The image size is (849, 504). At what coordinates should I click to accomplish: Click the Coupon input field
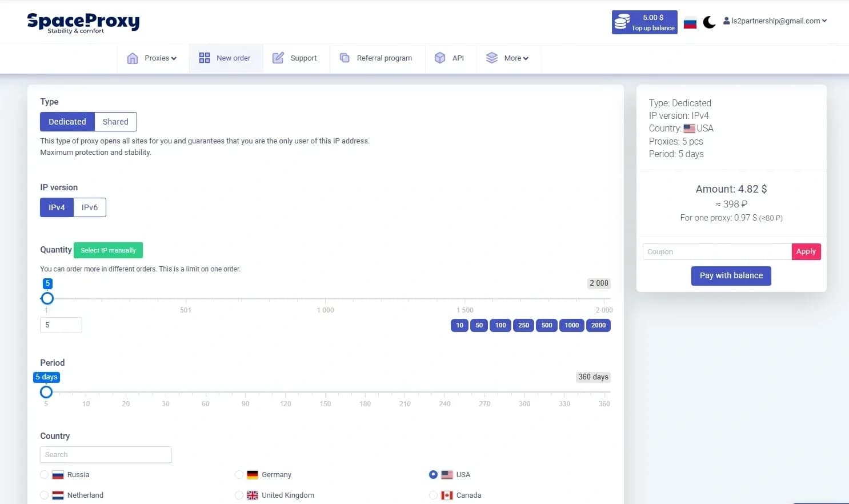point(716,251)
